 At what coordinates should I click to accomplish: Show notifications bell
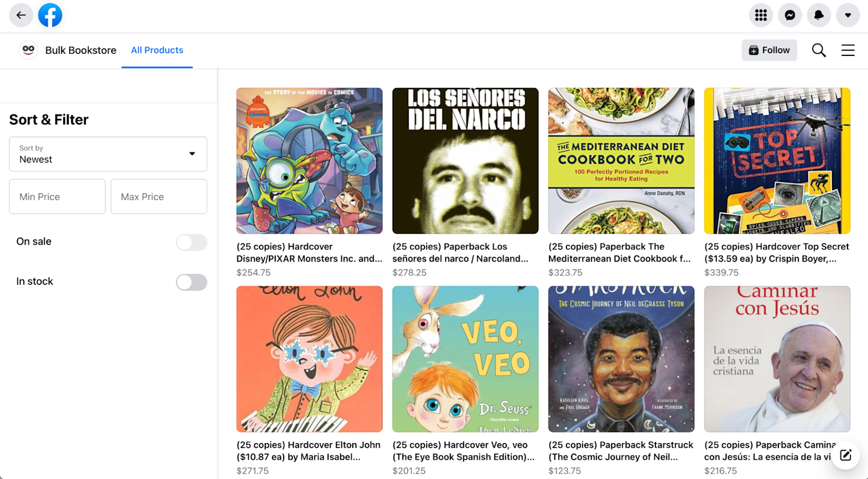(x=818, y=15)
